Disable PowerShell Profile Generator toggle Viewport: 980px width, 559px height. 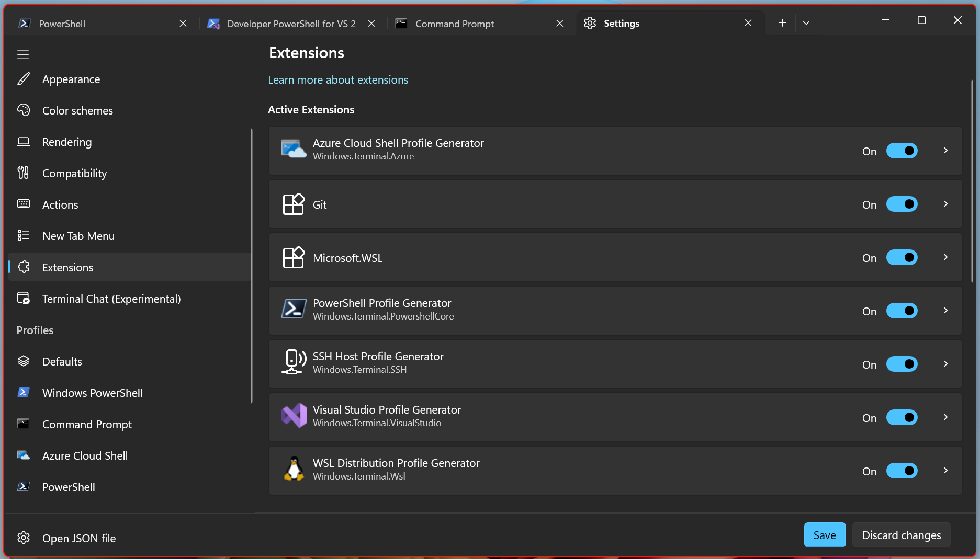902,311
